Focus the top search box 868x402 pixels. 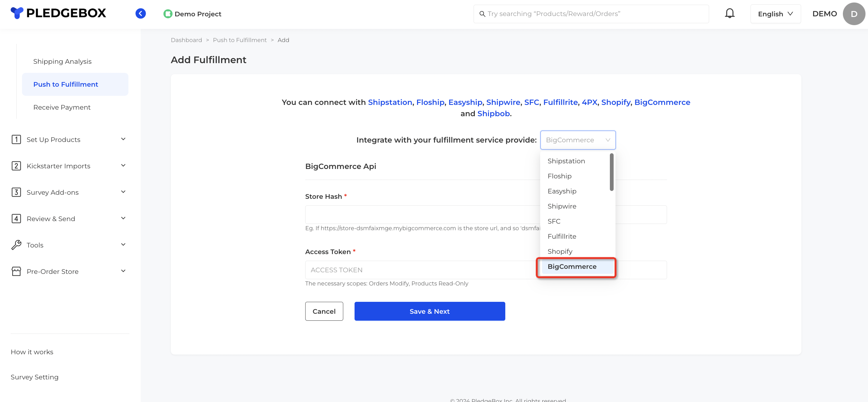pos(591,14)
